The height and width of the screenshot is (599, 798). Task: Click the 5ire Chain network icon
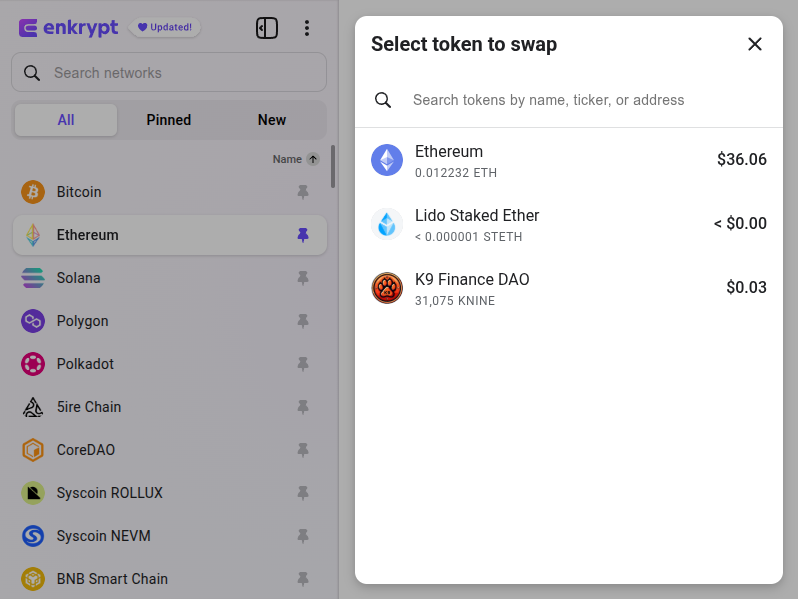pos(33,407)
